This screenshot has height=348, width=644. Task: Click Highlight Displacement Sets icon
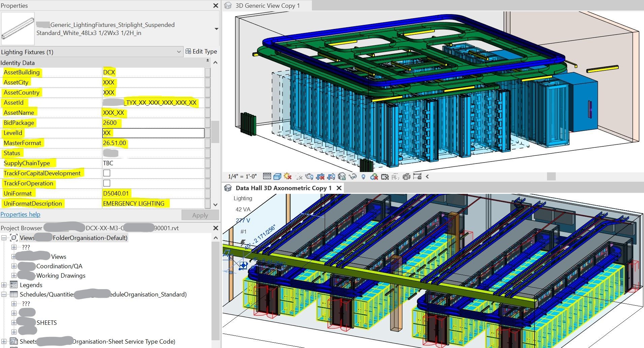(x=407, y=176)
